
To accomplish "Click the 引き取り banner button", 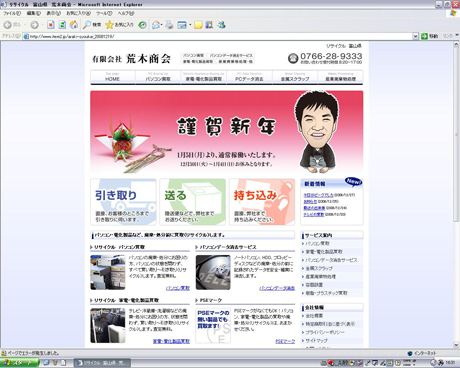I will point(123,202).
